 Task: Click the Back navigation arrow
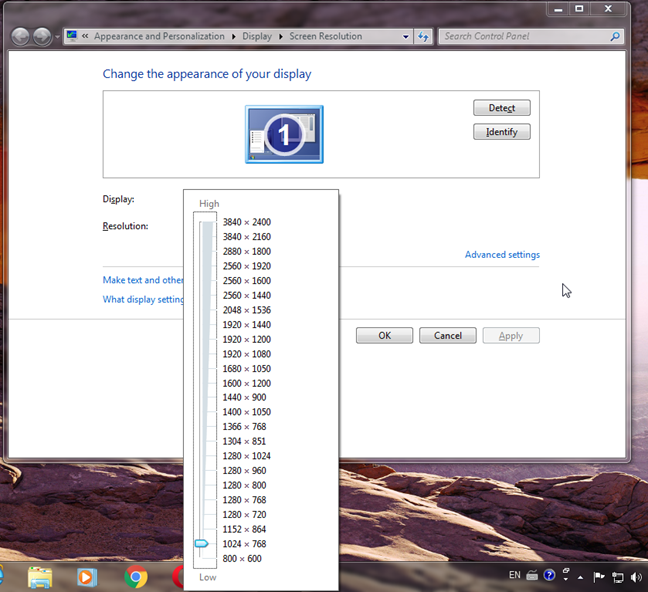click(20, 37)
